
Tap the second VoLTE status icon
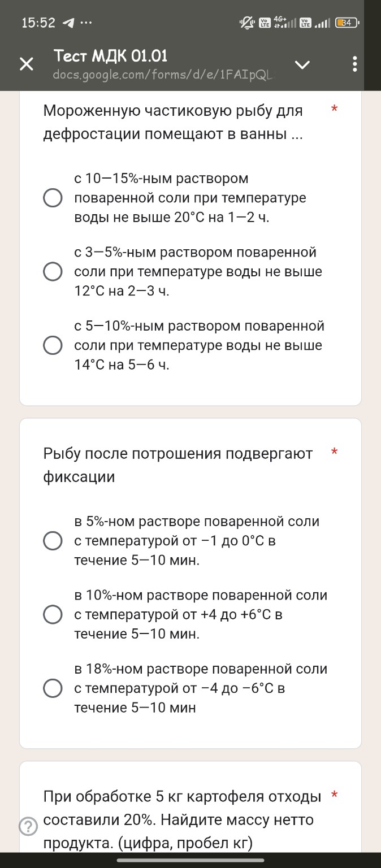[305, 22]
